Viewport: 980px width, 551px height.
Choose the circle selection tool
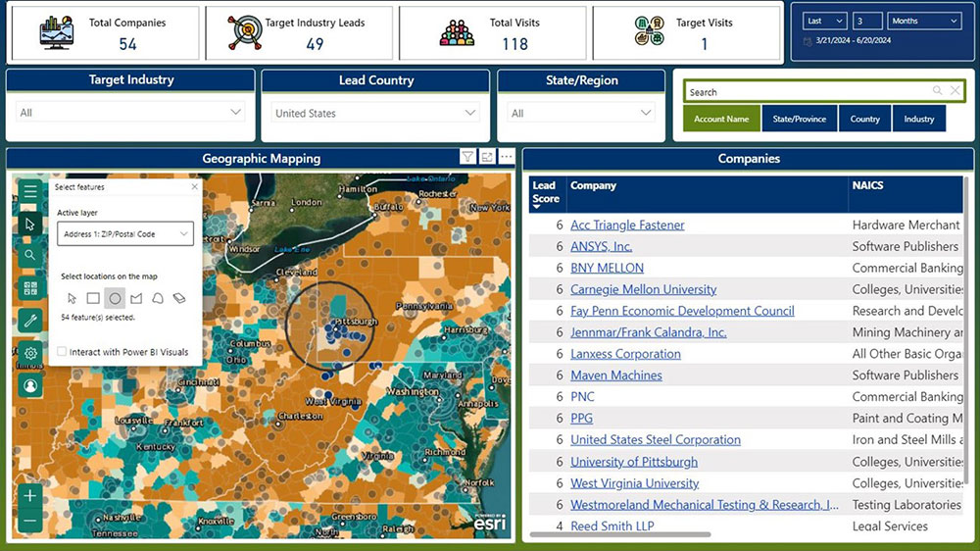pyautogui.click(x=115, y=298)
